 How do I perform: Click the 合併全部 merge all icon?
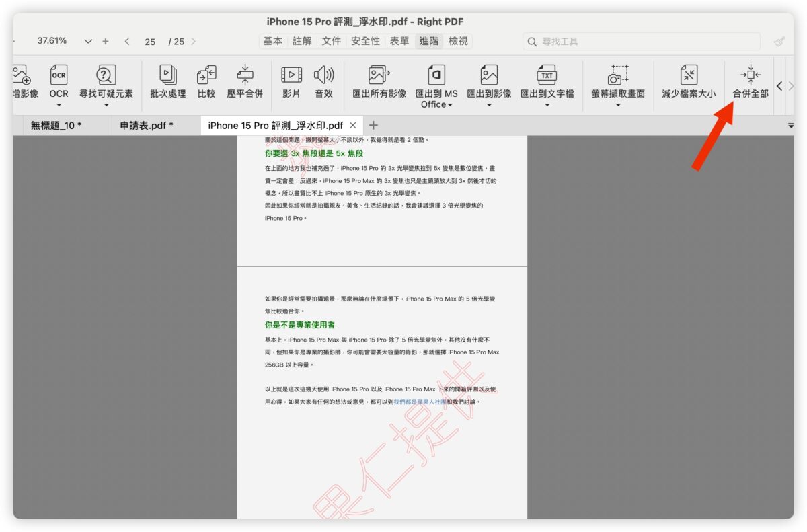point(750,75)
